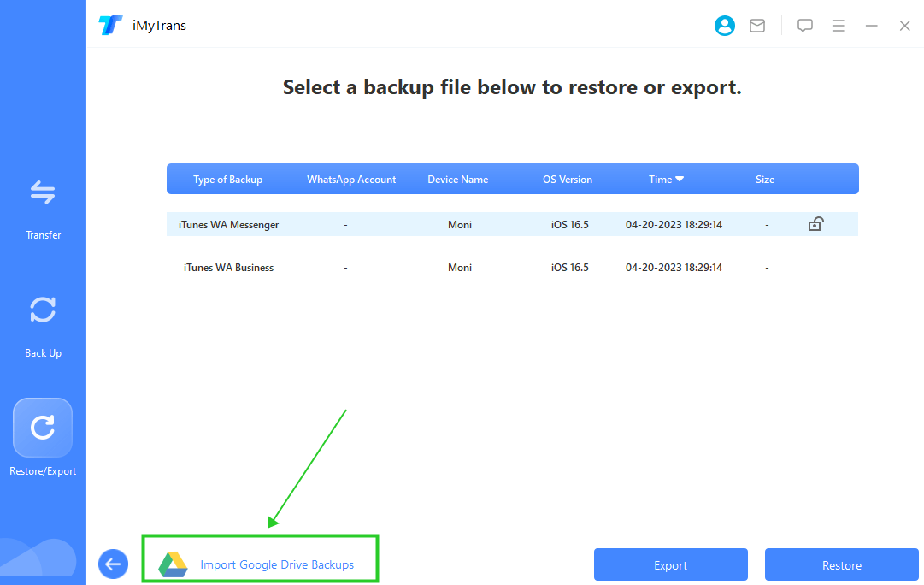Select the iTunes WA Business backup row
Image resolution: width=924 pixels, height=585 pixels.
pos(512,267)
